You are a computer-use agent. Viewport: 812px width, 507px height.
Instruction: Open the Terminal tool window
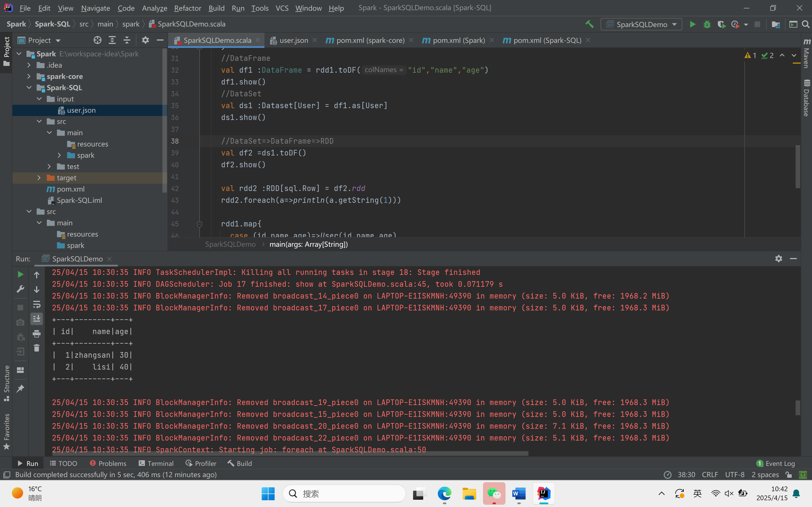[x=156, y=463]
